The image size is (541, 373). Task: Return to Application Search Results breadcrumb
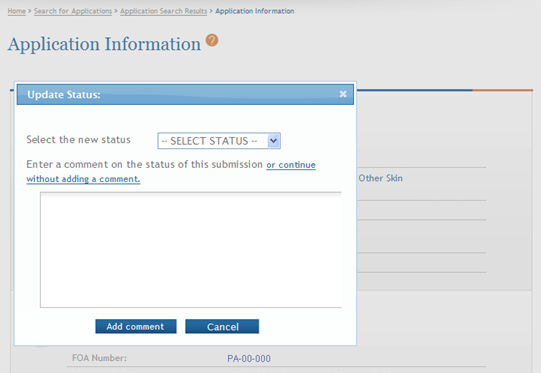(164, 11)
